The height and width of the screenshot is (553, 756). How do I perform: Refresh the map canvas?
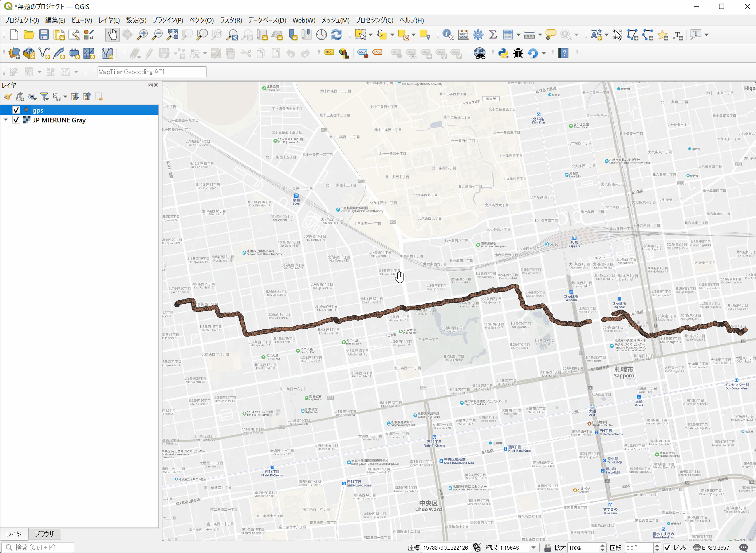[x=336, y=35]
